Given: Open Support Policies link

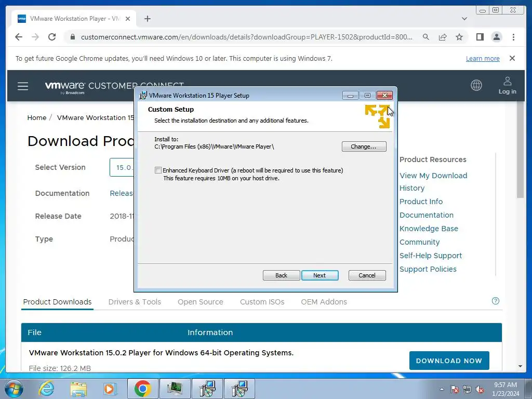Looking at the screenshot, I should 428,270.
